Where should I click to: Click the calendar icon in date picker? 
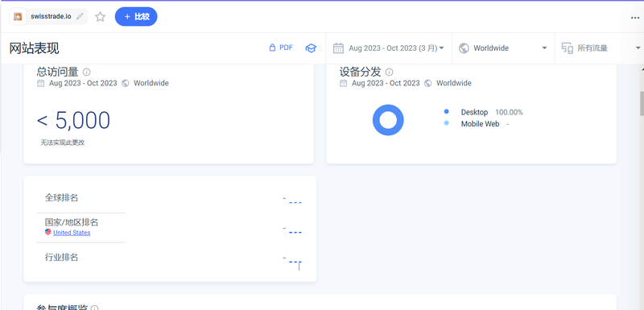pyautogui.click(x=338, y=48)
